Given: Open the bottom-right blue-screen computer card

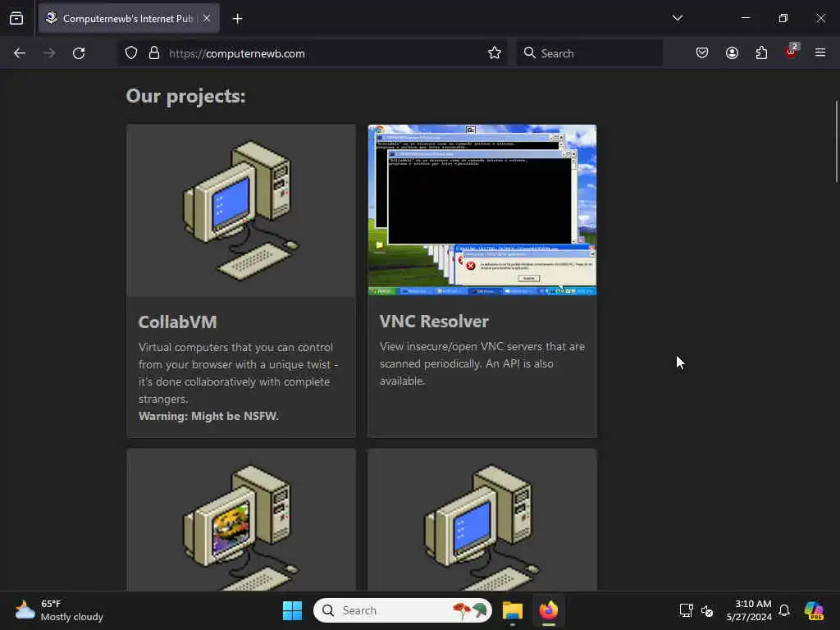Looking at the screenshot, I should tap(482, 520).
